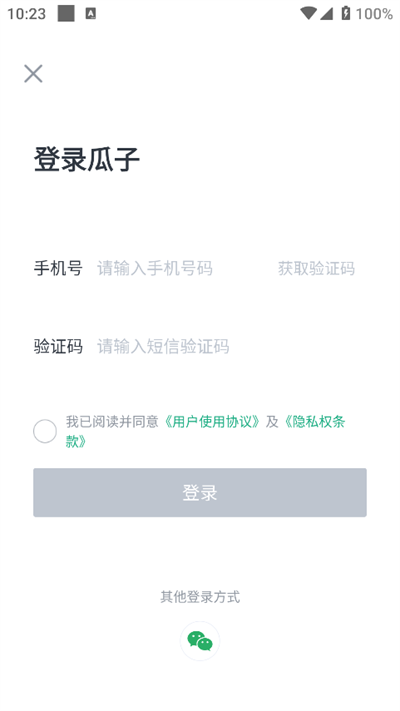The height and width of the screenshot is (711, 400).
Task: Tap the 10:23 clock in status bar
Action: pos(26,14)
